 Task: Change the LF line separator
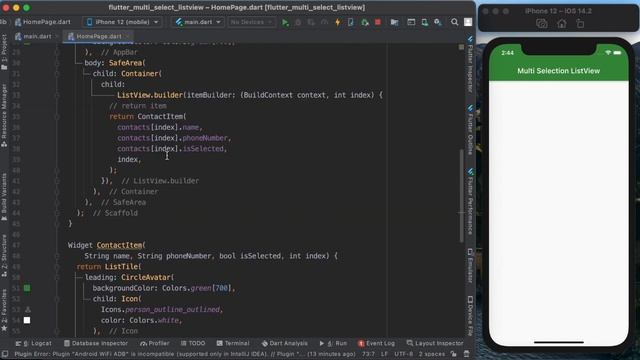point(384,354)
